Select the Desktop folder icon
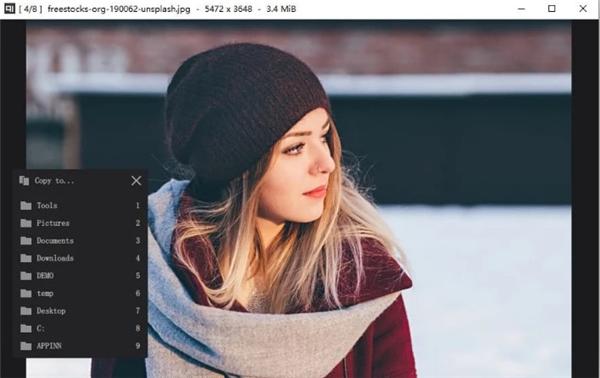This screenshot has width=600, height=378. [26, 311]
